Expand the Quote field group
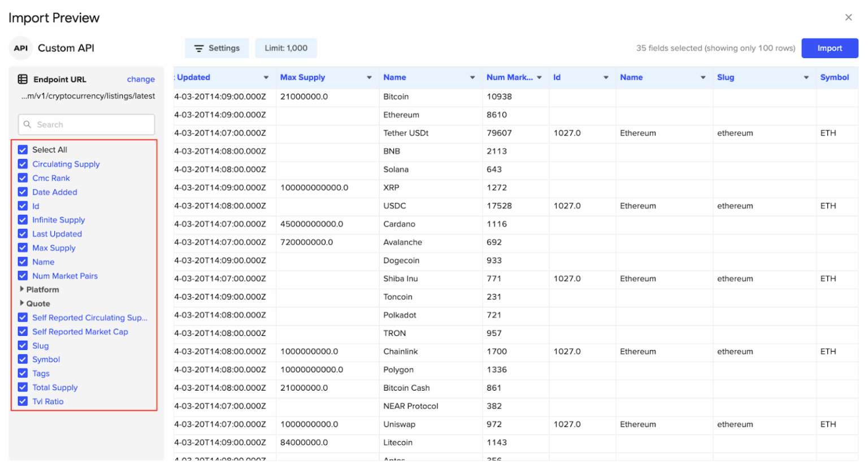This screenshot has height=472, width=868. [22, 304]
